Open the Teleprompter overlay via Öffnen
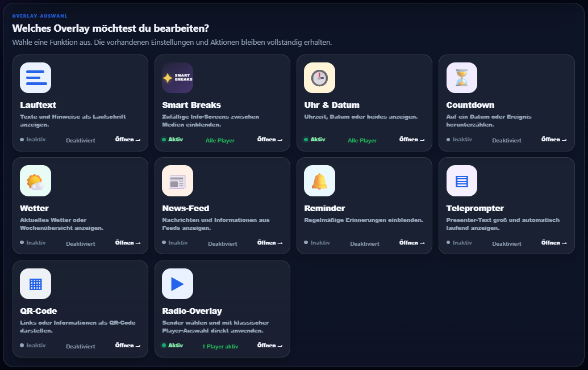588x370 pixels. point(554,243)
